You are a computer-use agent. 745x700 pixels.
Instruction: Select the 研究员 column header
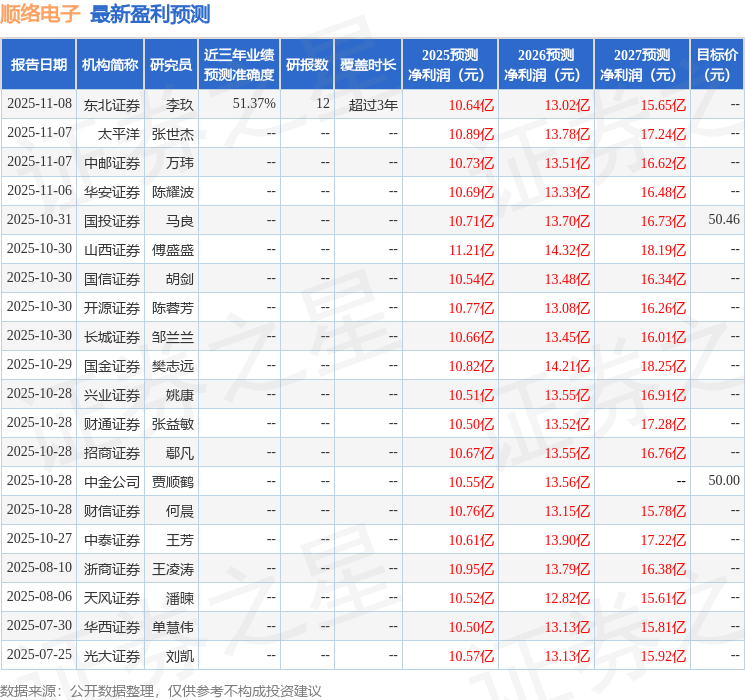tap(171, 65)
